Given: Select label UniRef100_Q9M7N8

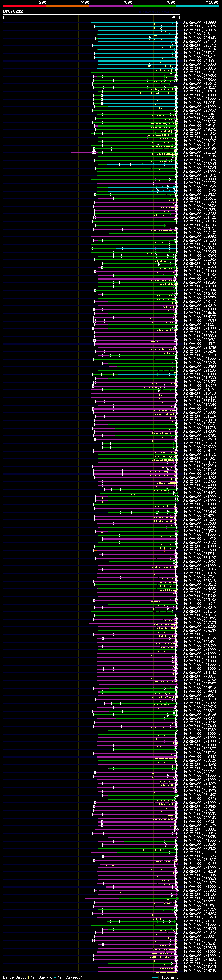Looking at the screenshot, I should point(199,971).
